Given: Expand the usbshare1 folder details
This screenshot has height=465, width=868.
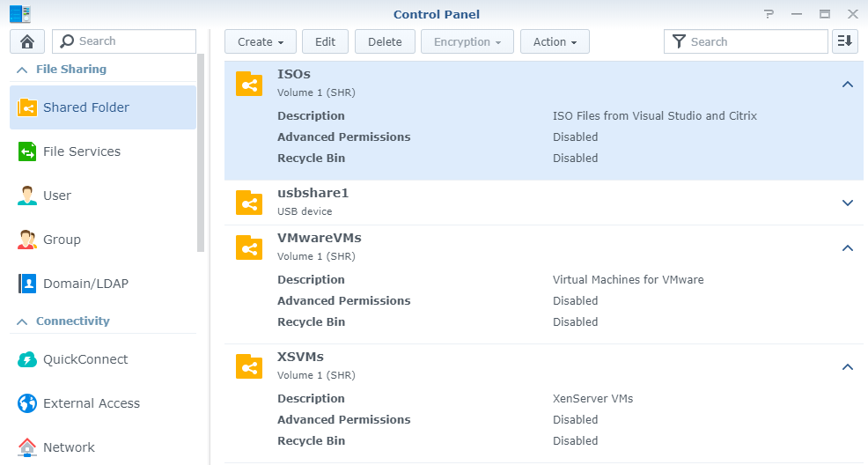Looking at the screenshot, I should (847, 203).
